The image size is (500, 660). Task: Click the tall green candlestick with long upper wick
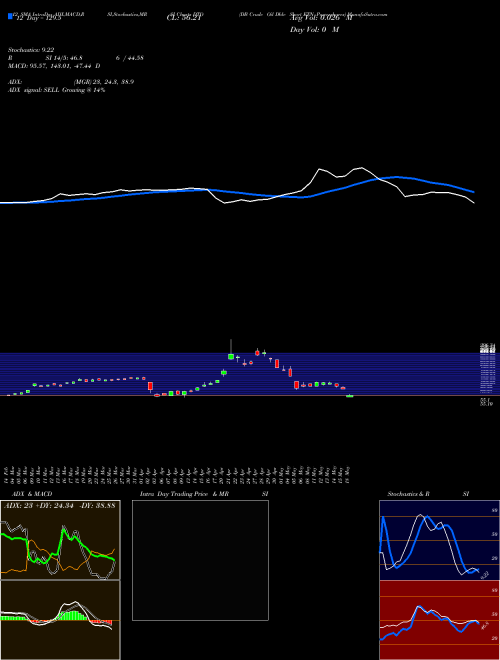231,357
